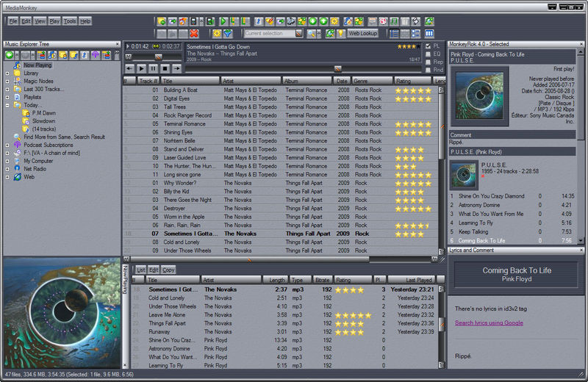Click green back arrow in Music Explorer toolbar
The image size is (588, 382).
point(10,55)
